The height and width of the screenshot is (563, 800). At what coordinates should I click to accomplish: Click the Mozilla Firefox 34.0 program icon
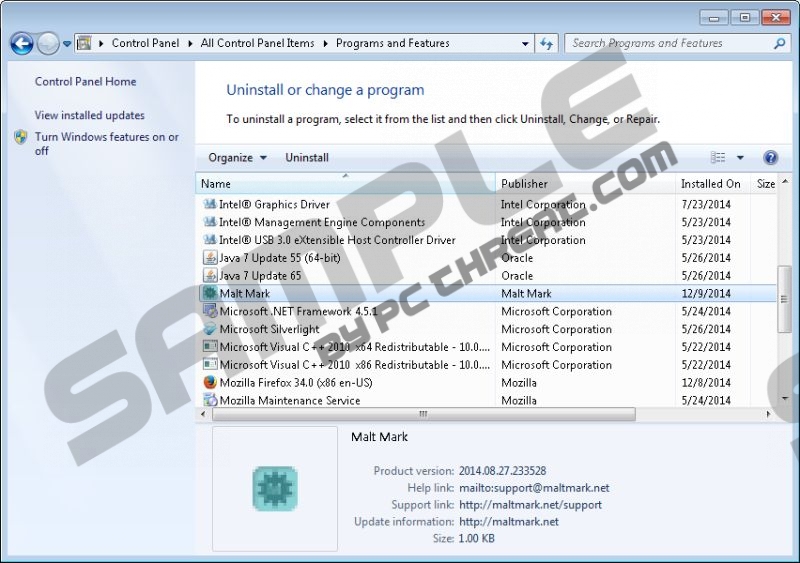click(x=210, y=383)
